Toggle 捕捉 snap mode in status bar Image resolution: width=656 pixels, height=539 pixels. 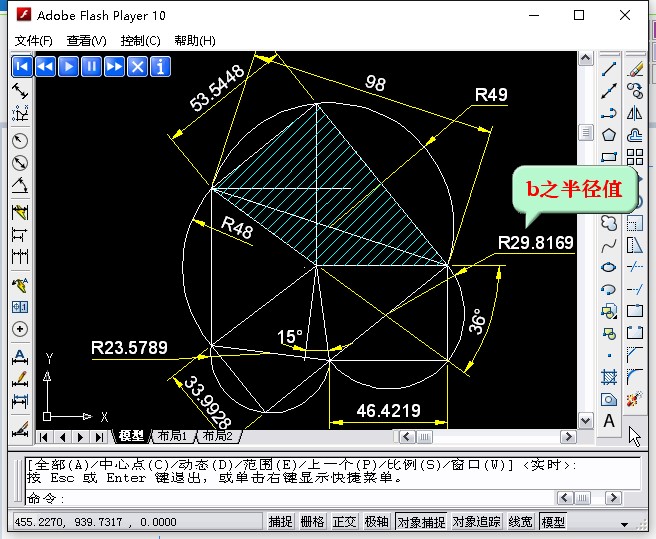[x=280, y=522]
